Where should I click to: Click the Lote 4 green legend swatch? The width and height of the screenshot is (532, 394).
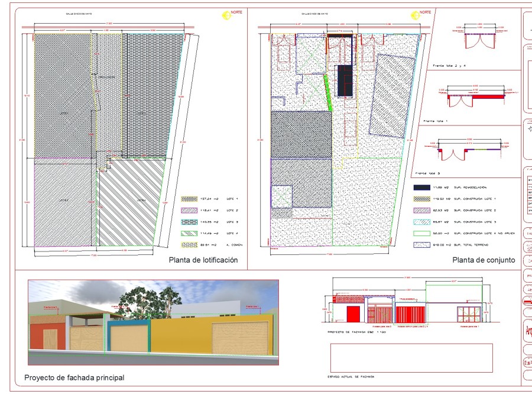[x=189, y=233]
